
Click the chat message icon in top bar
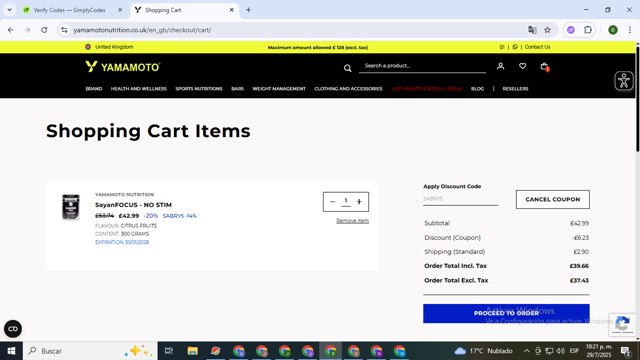click(x=502, y=47)
